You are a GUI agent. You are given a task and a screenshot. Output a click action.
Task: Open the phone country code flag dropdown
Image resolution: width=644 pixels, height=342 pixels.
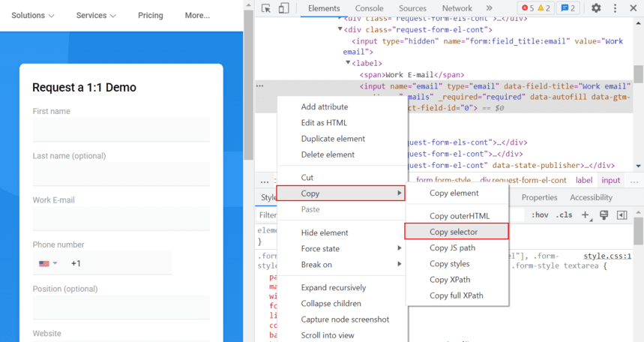tap(49, 263)
